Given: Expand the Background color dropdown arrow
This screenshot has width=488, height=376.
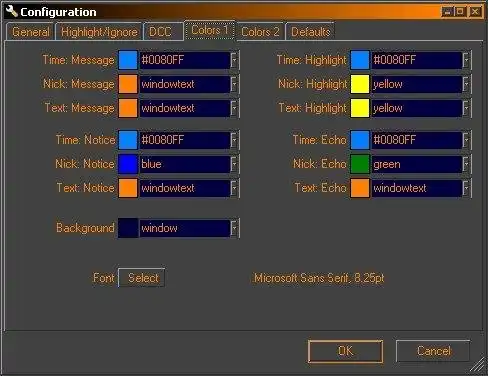Looking at the screenshot, I should tap(235, 228).
